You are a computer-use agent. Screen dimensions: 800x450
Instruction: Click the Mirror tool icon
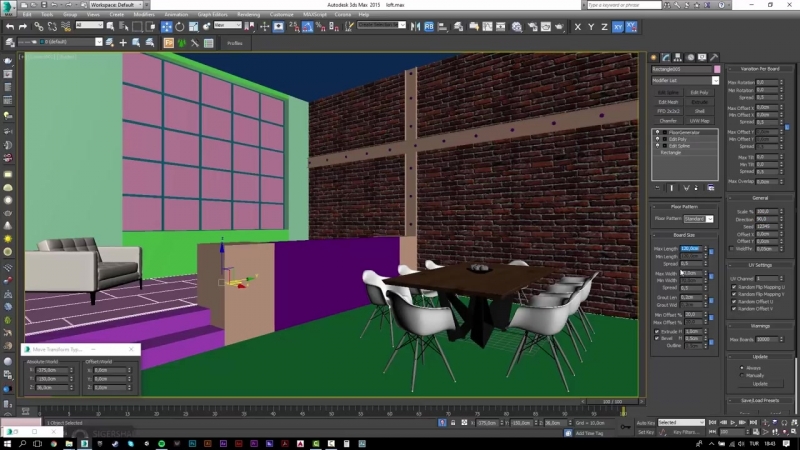click(415, 27)
